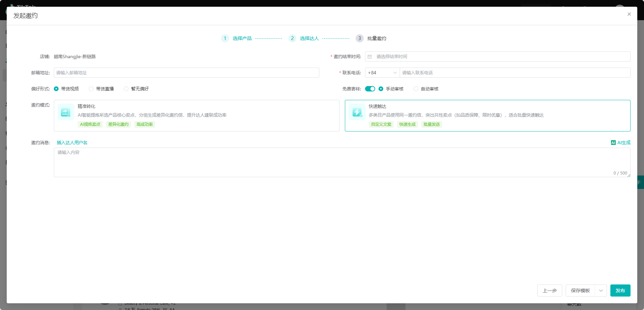Focus the 联系电话 input field
Viewport: 644px width, 310px height.
(x=515, y=73)
